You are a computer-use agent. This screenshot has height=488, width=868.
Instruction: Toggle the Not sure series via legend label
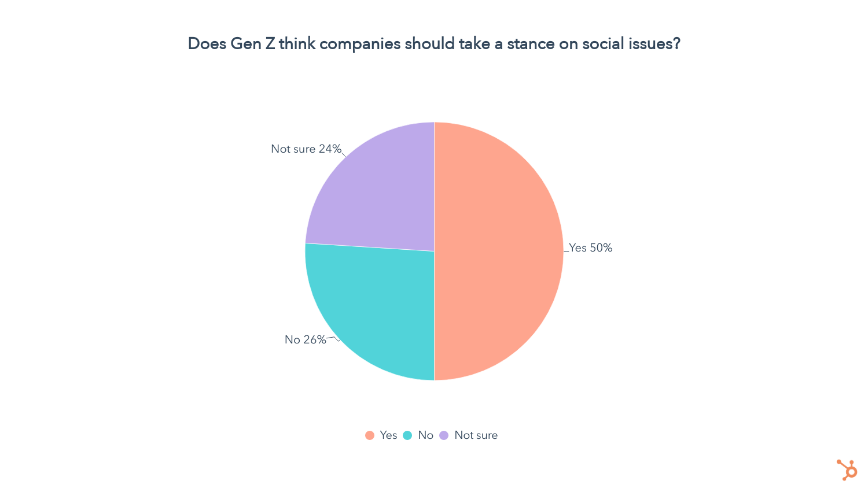(476, 435)
